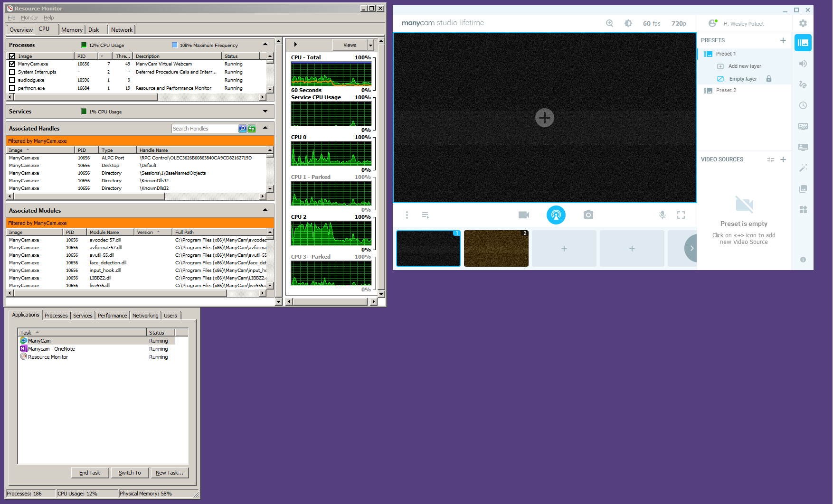
Task: Add a new preset with plus icon
Action: coord(783,40)
